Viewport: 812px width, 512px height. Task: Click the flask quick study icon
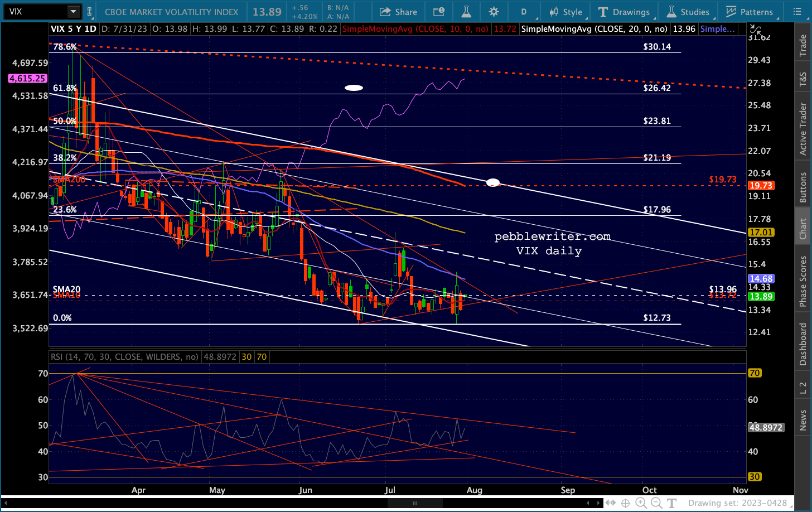(466, 12)
